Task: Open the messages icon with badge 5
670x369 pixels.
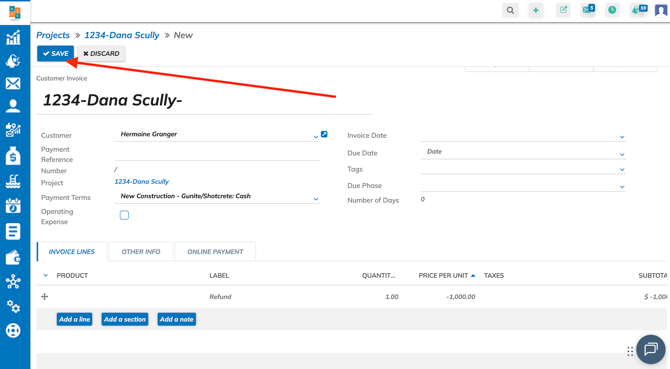Action: click(588, 10)
